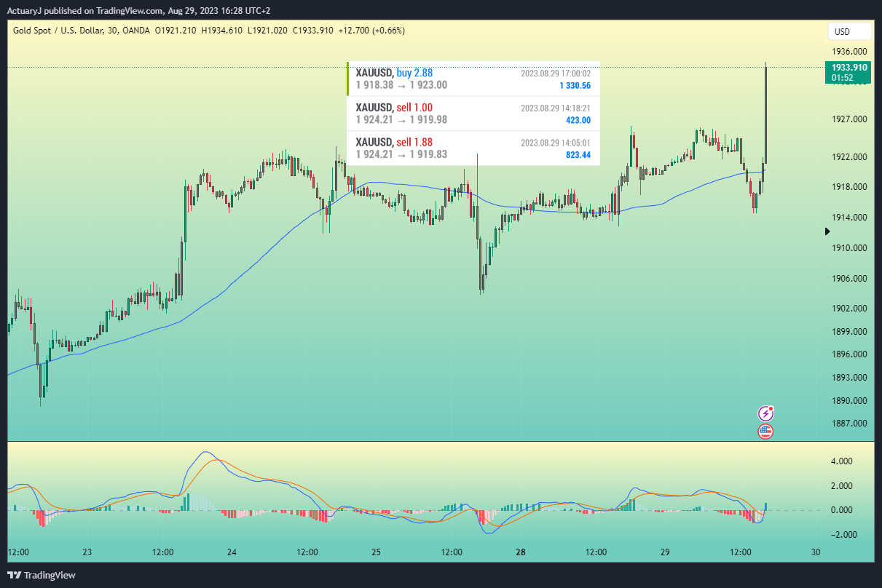This screenshot has height=588, width=882.
Task: Click profit value 423.00
Action: point(578,121)
